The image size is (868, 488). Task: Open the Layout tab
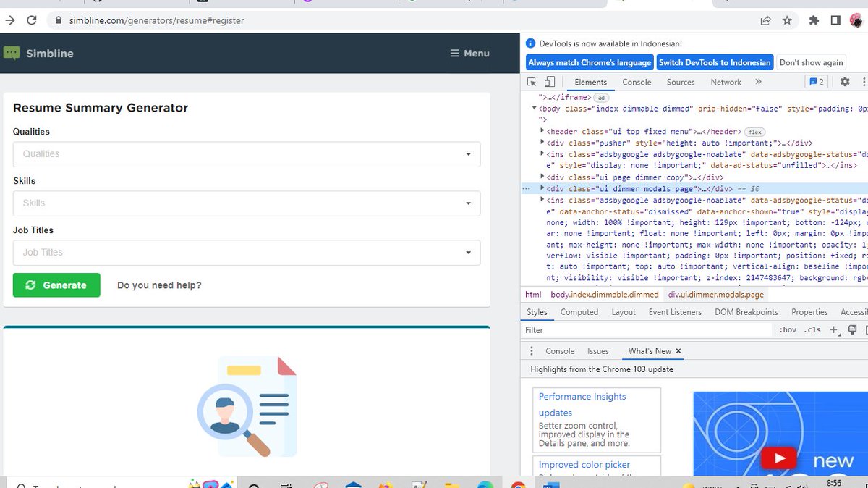pos(624,312)
